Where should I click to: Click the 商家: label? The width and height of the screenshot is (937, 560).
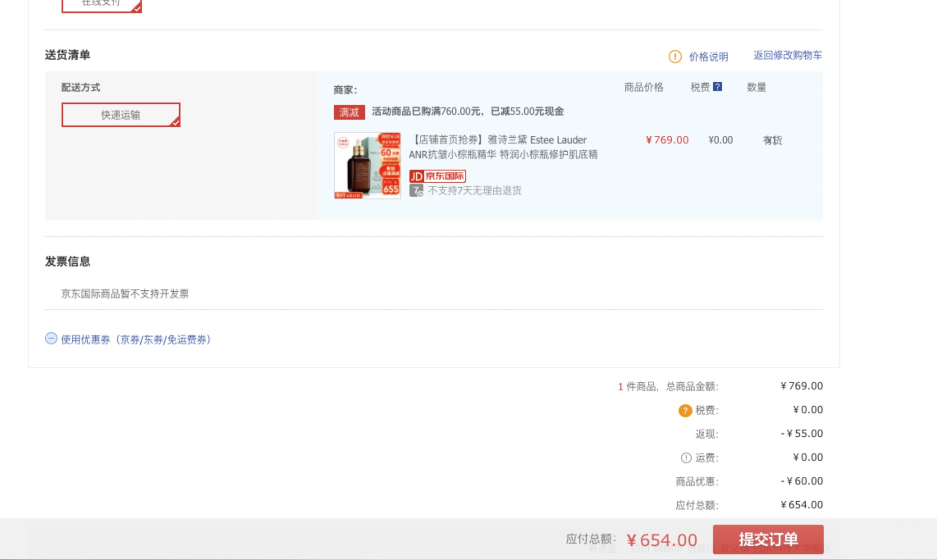(x=345, y=90)
